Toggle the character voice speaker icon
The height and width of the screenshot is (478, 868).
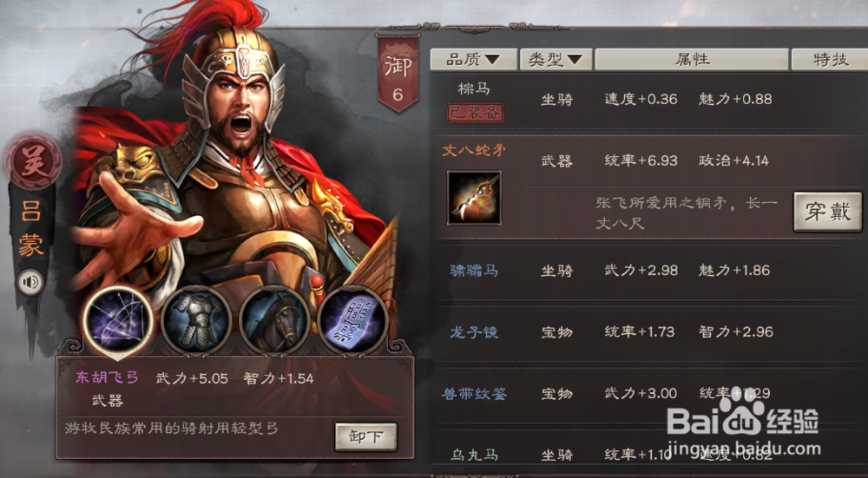point(31,282)
